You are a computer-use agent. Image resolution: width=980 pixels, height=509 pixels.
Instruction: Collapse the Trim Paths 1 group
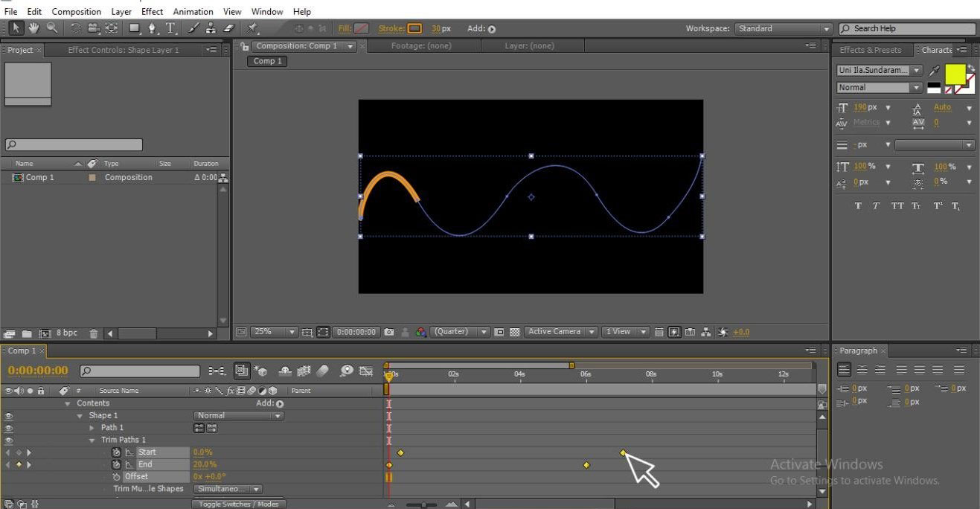tap(91, 440)
